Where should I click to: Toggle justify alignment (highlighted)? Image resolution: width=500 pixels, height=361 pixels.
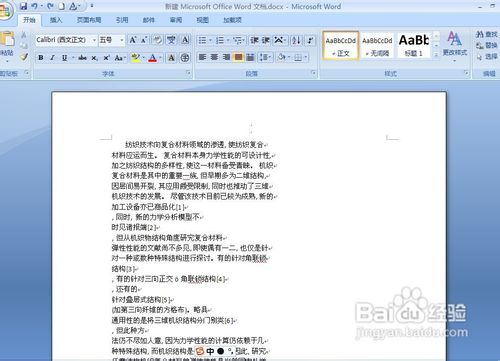tap(238, 57)
